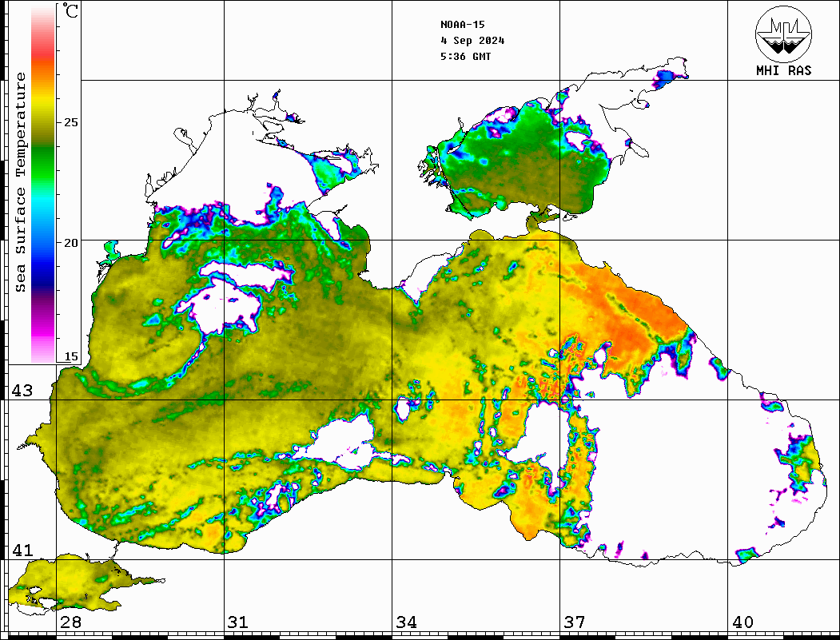The height and width of the screenshot is (640, 840).
Task: Click longitude label 34
Action: 406,622
